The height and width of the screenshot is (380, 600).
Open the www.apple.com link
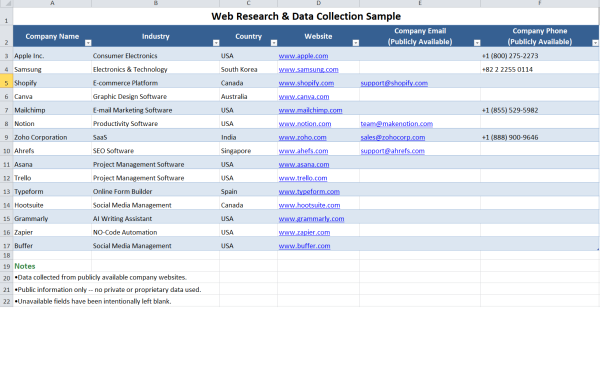click(x=303, y=56)
